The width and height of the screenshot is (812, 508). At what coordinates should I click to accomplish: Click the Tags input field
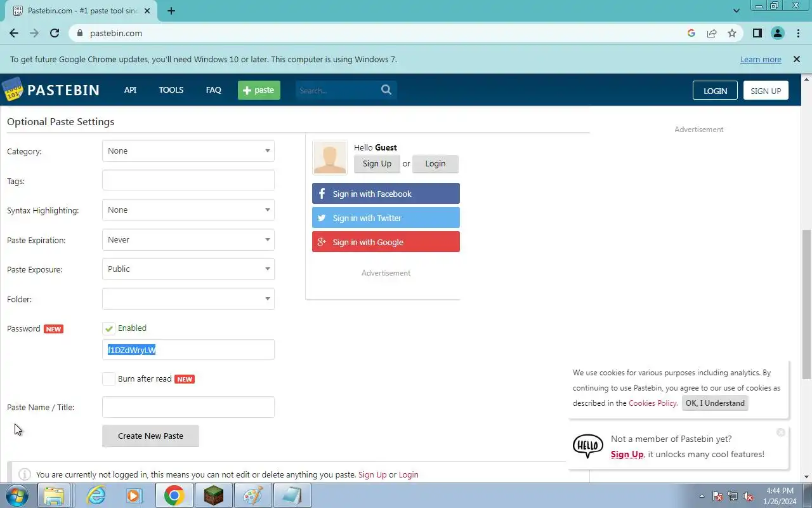coord(188,180)
